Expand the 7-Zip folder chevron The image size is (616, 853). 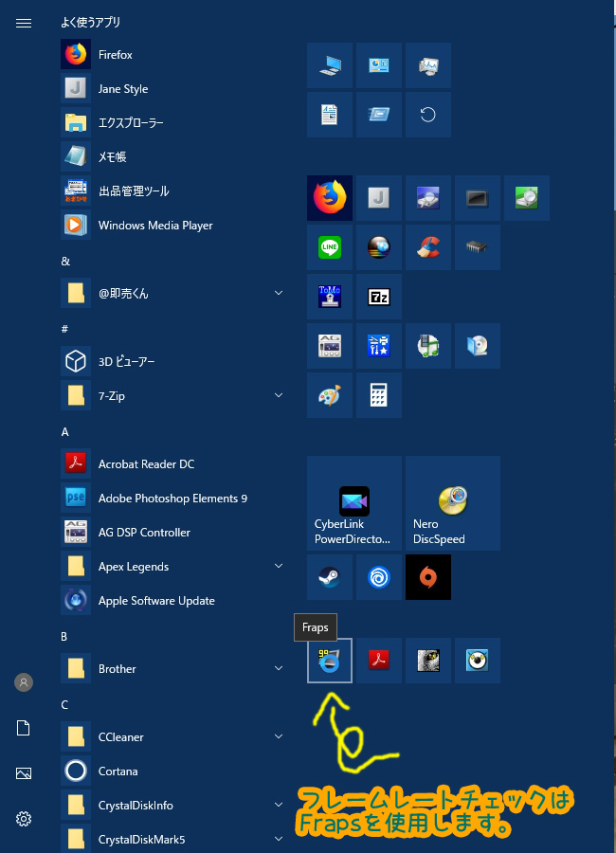(279, 395)
